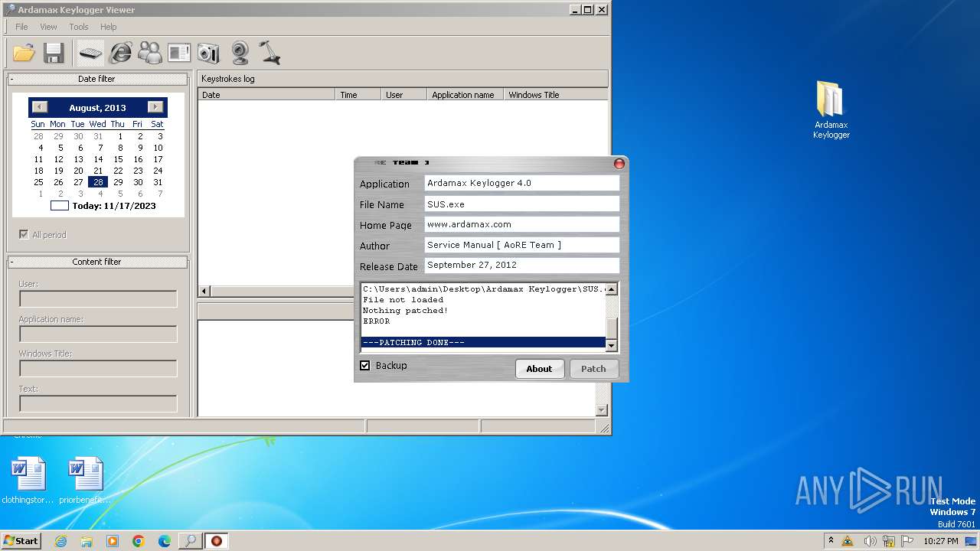This screenshot has width=980, height=551.
Task: Sort log by Application name column header
Action: (x=465, y=95)
